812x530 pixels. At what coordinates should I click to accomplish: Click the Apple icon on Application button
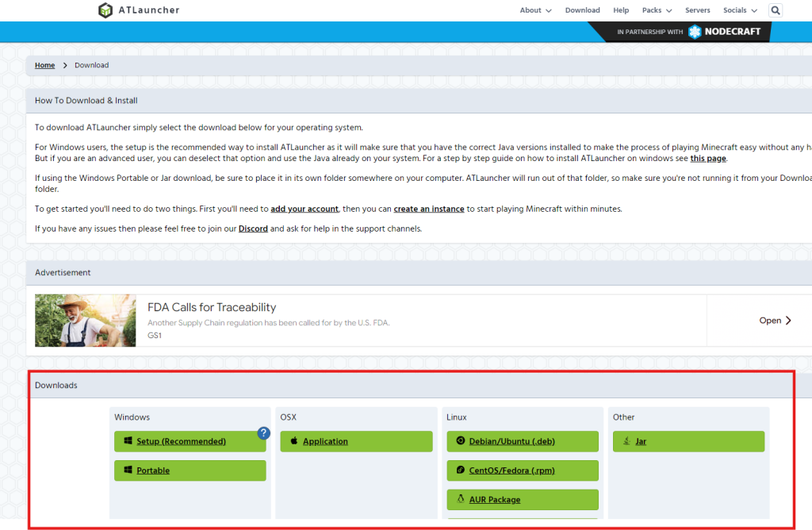point(293,441)
